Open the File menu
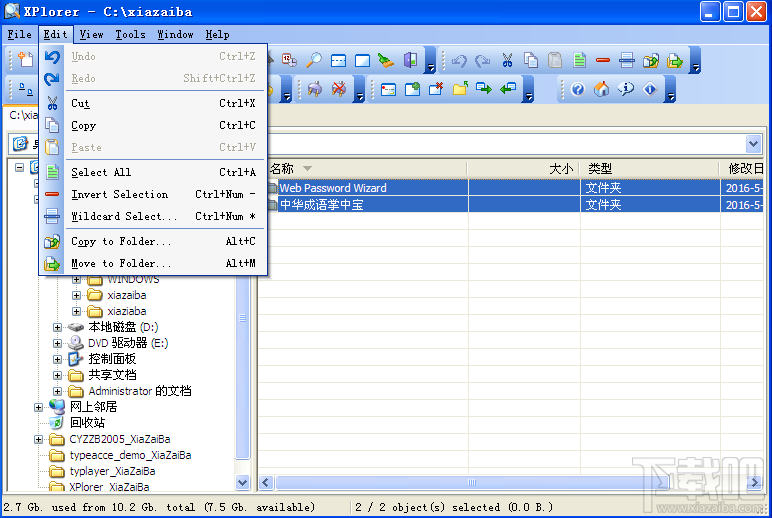This screenshot has height=518, width=772. [x=20, y=34]
